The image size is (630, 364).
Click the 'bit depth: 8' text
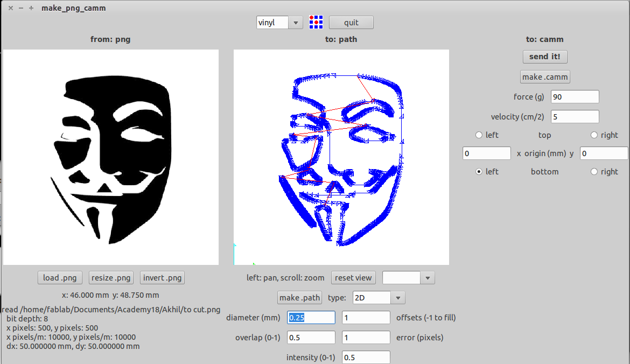pyautogui.click(x=27, y=319)
